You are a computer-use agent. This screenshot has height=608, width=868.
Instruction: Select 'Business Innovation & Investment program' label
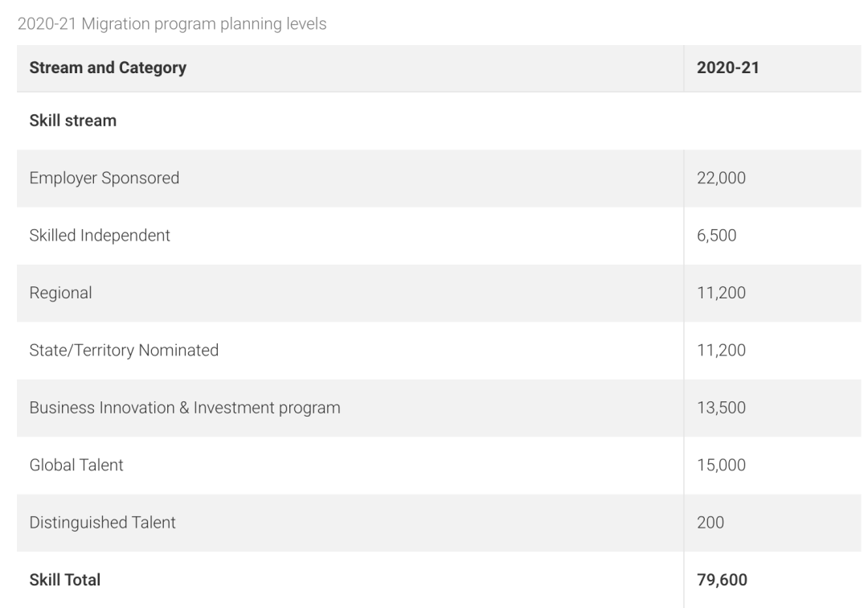185,408
